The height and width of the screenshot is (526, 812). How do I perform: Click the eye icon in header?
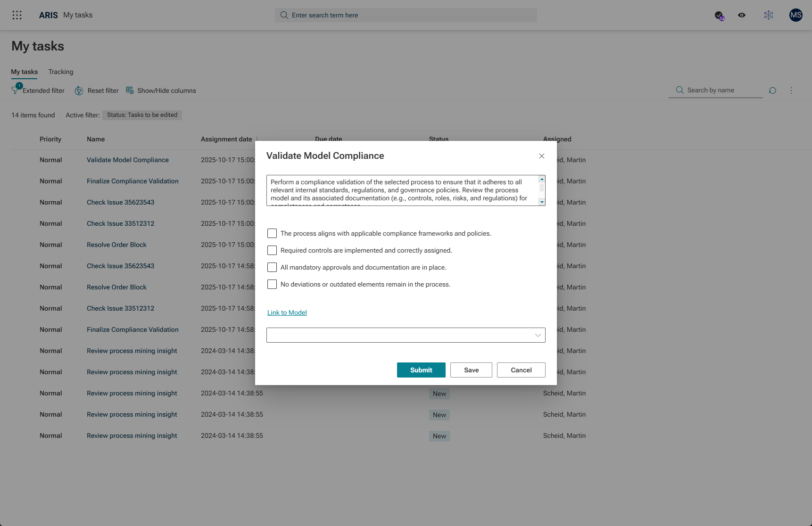coord(742,15)
